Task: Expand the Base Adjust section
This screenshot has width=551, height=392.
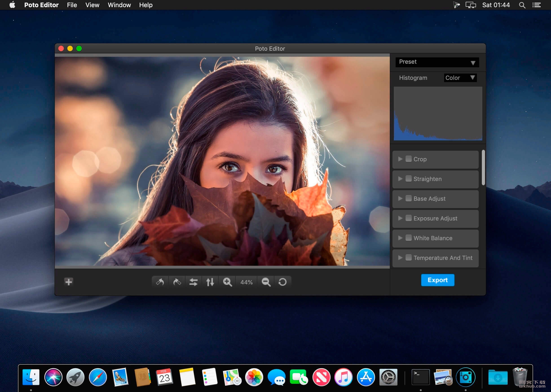Action: (x=400, y=198)
